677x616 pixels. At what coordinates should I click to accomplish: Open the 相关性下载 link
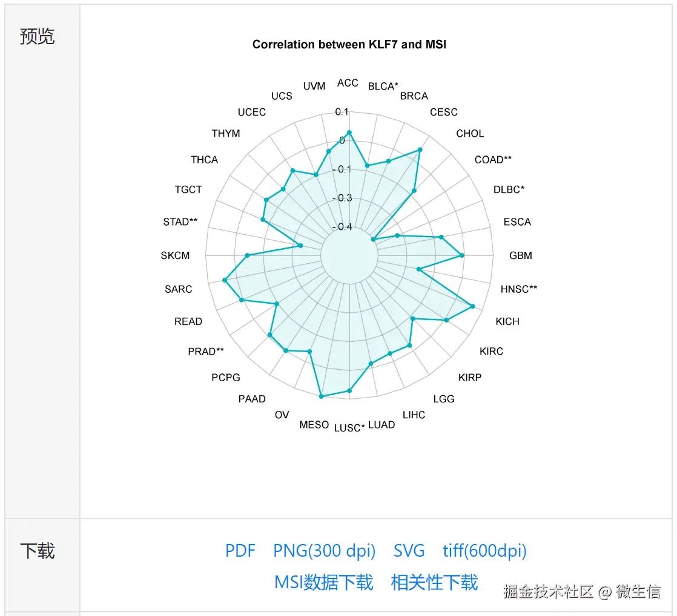(x=434, y=582)
